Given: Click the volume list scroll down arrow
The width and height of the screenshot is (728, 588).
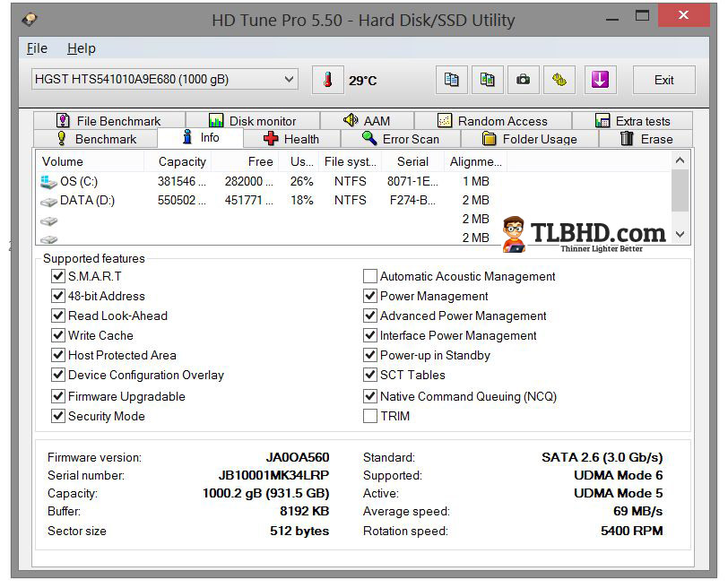Looking at the screenshot, I should (x=680, y=234).
